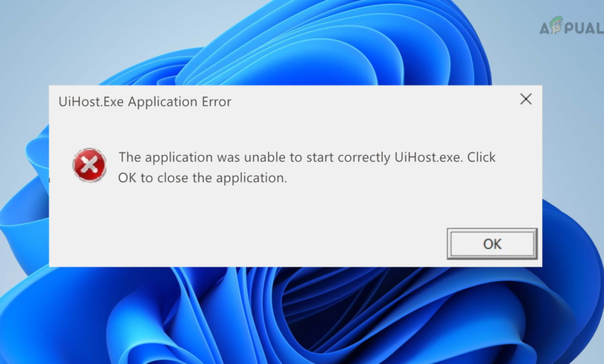Click the blank dialog area beside OK
The height and width of the screenshot is (364, 604).
tap(246, 244)
